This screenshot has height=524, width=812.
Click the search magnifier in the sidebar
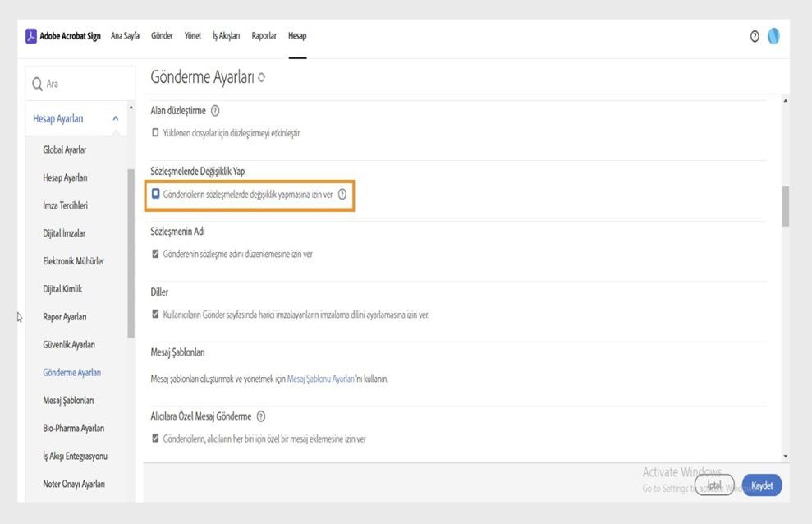(x=36, y=83)
